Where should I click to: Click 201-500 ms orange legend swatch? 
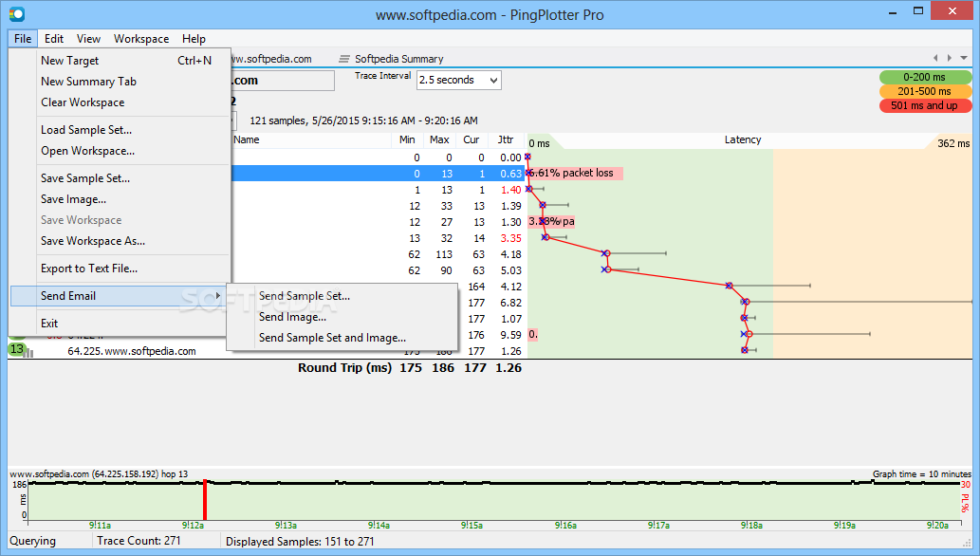925,91
